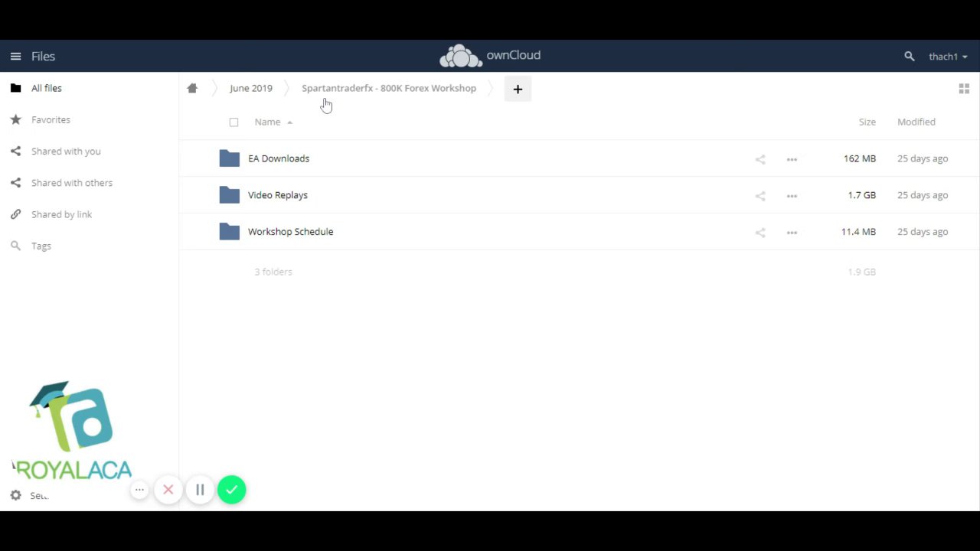
Task: Share the EA Downloads folder
Action: click(760, 159)
